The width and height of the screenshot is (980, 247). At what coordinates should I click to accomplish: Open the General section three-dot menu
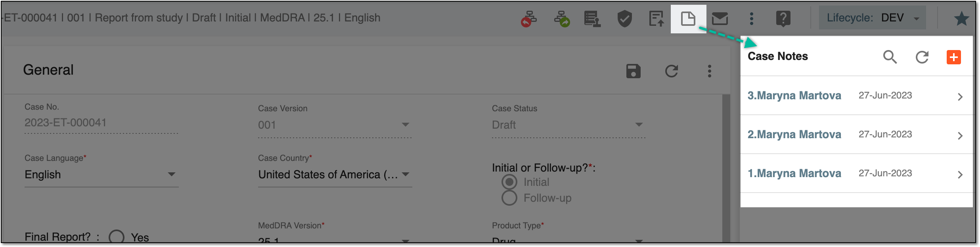click(x=710, y=71)
